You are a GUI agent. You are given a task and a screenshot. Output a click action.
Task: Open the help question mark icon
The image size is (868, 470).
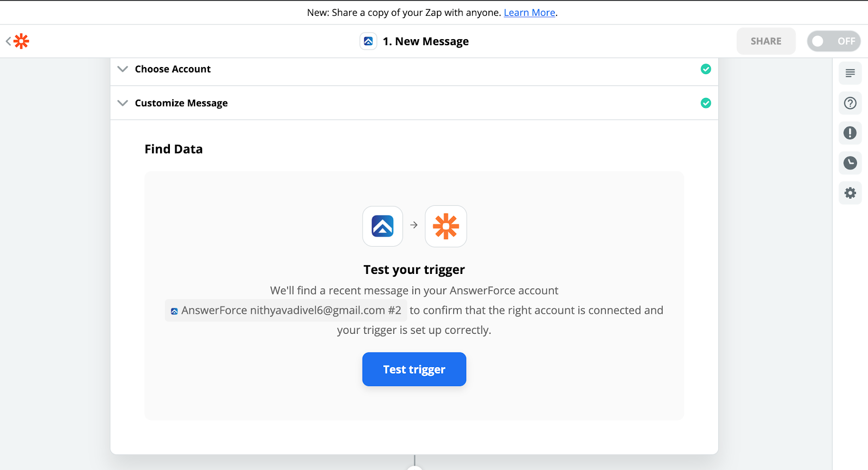(850, 103)
